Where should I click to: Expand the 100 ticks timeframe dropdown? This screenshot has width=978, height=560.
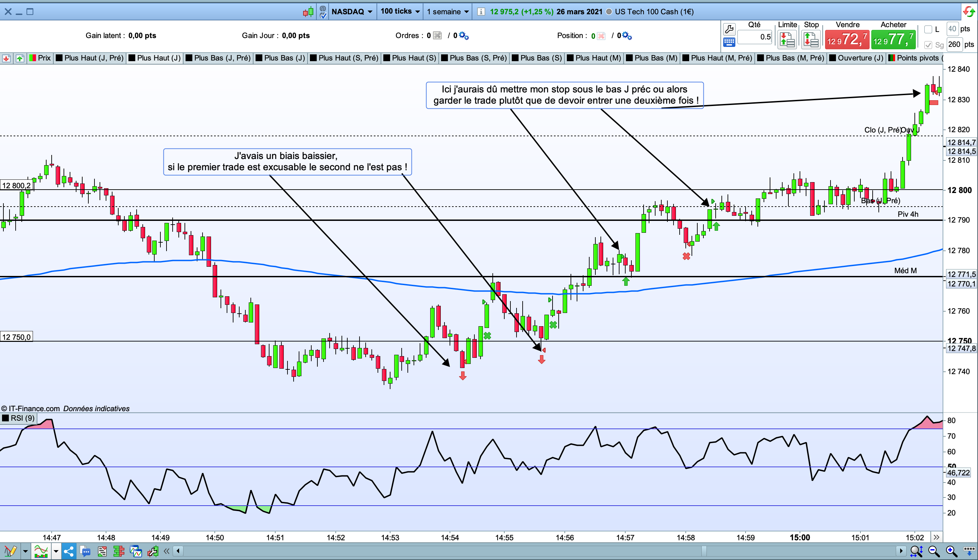400,12
